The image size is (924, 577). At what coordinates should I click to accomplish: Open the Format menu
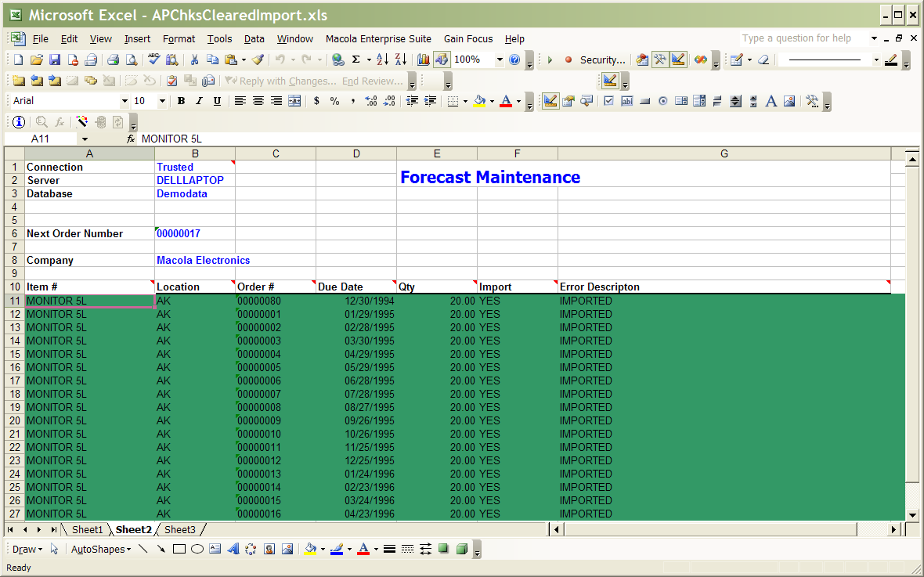179,39
